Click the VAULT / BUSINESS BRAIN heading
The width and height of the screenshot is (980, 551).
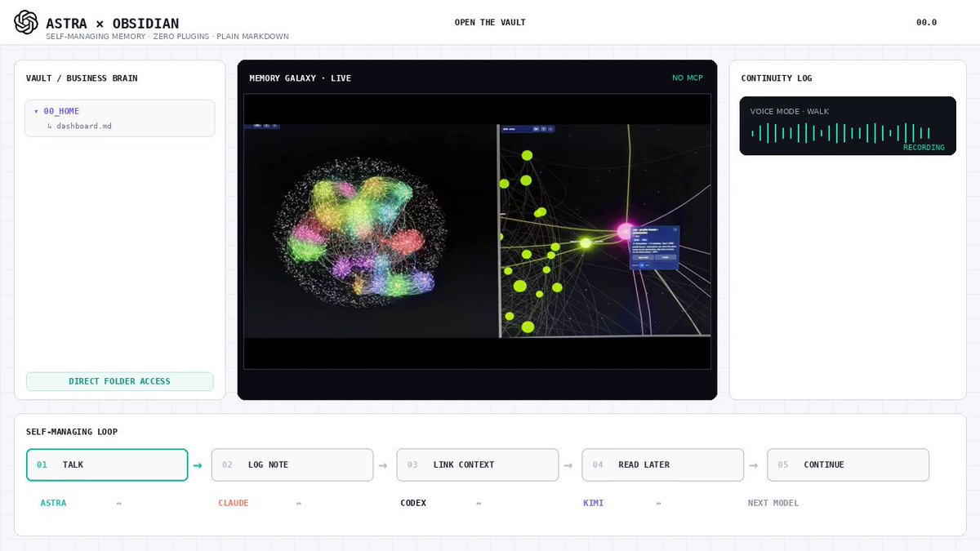pos(82,78)
